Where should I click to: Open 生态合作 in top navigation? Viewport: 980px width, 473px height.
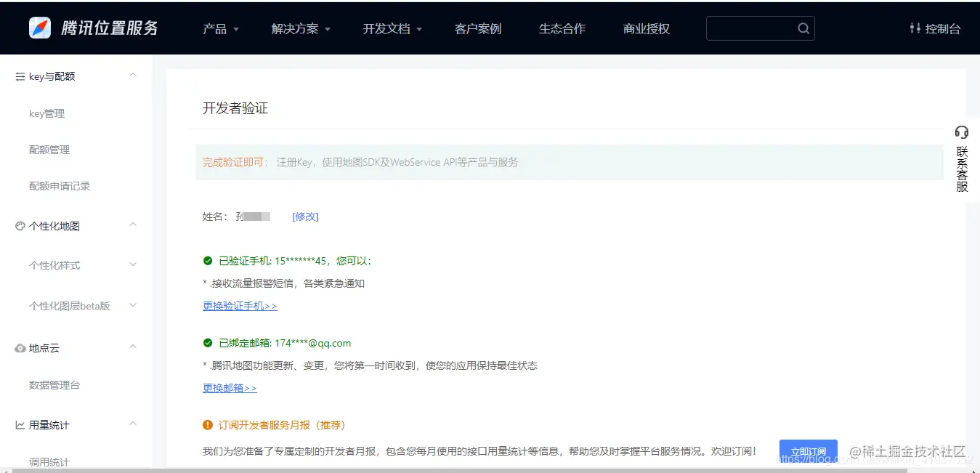[x=562, y=29]
